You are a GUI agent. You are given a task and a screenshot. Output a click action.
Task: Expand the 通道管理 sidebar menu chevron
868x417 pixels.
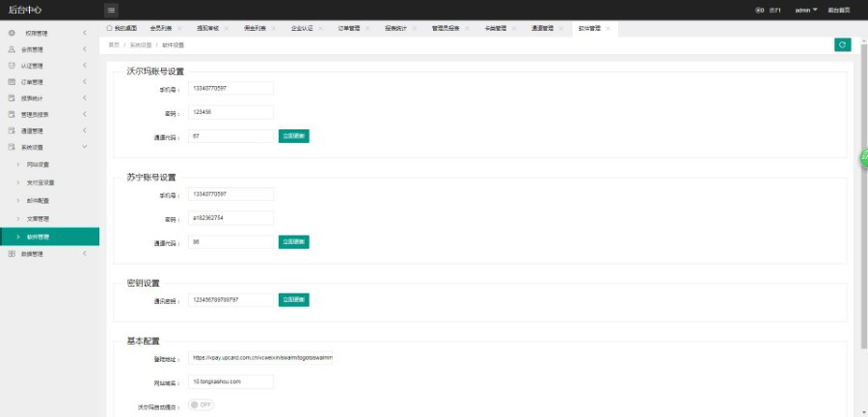tap(85, 130)
